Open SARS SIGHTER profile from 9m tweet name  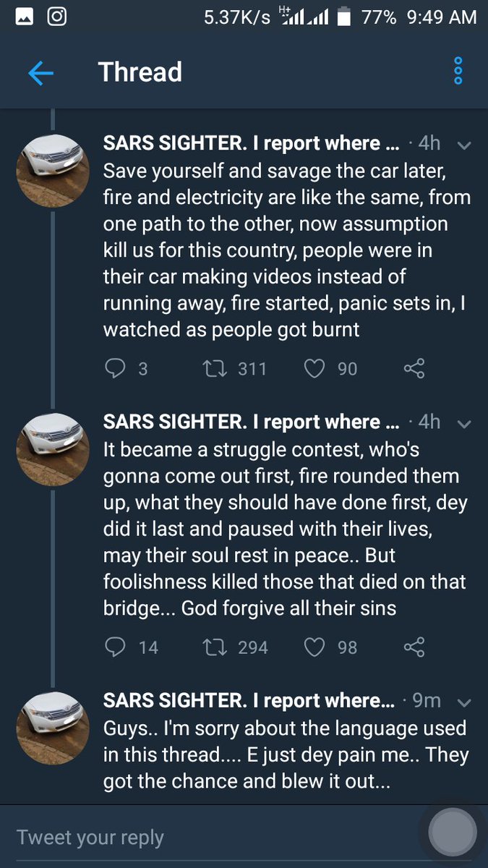[x=249, y=700]
